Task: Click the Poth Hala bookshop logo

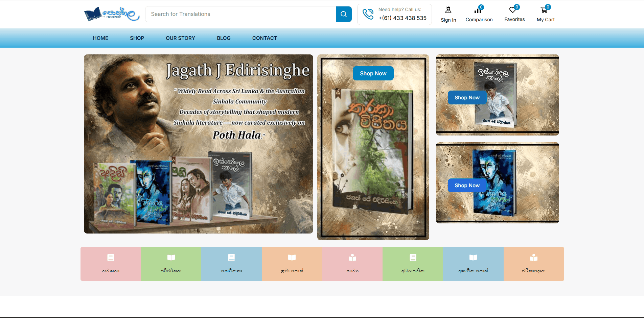Action: 112,14
